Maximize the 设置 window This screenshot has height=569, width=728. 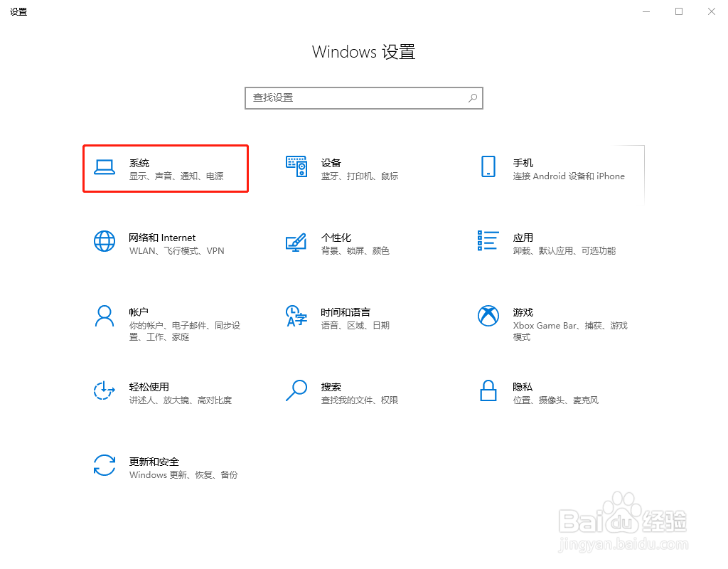679,11
